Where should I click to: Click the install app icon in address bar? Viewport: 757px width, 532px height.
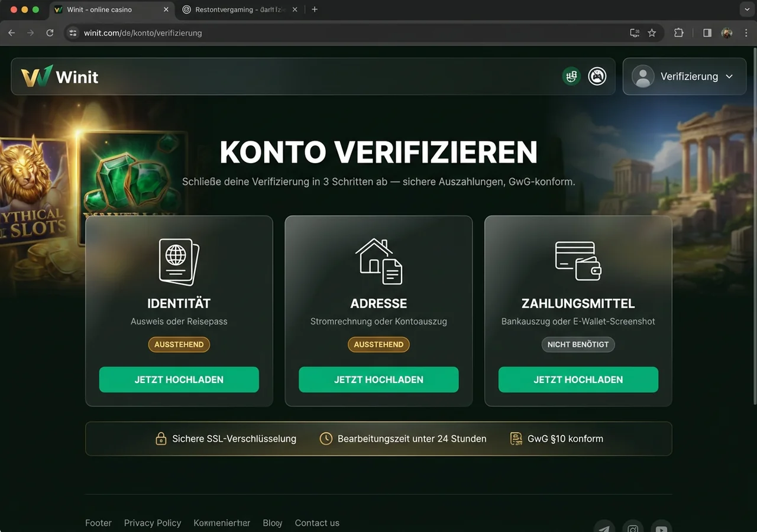point(635,33)
